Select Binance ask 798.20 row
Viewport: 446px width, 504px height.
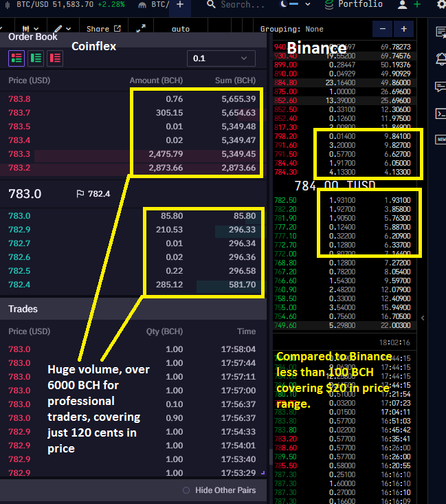coord(344,136)
